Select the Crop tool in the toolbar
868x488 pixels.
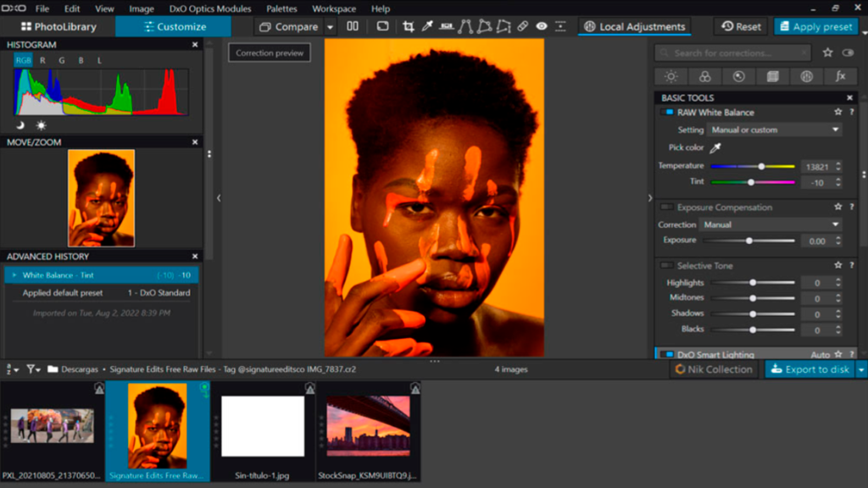409,26
